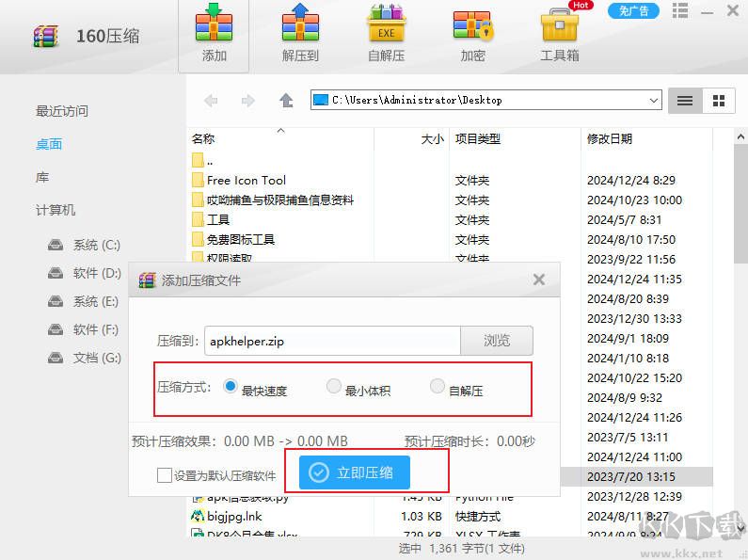The height and width of the screenshot is (560, 748).
Task: Click size 1.03 KB of bigjpg.lnk
Action: [x=422, y=516]
